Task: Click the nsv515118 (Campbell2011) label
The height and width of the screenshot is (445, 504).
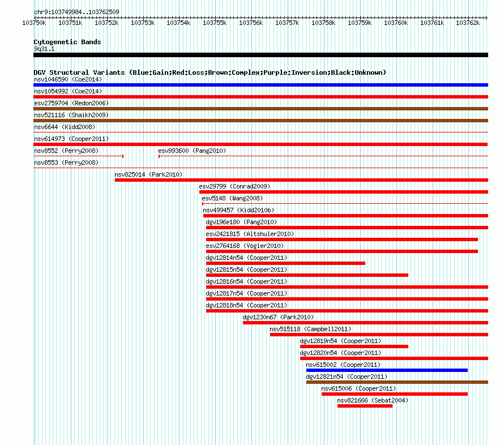Action: click(310, 329)
